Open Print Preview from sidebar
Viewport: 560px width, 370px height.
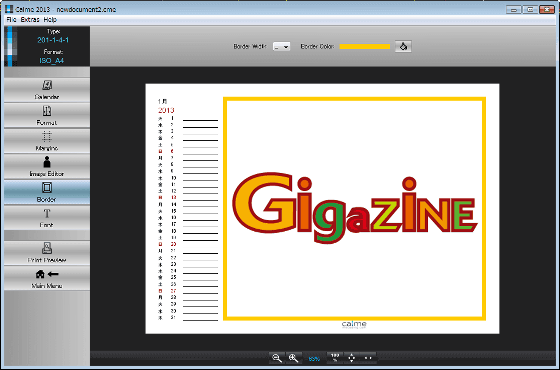point(47,252)
